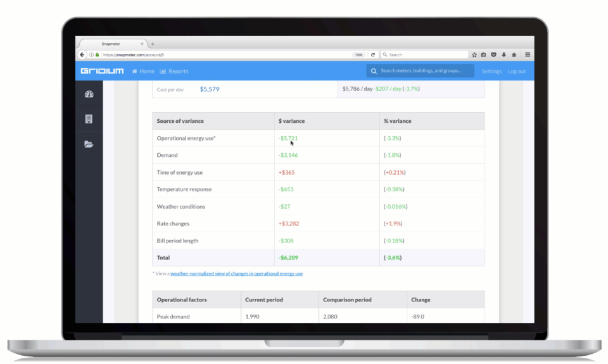Screen dimensions: 608x364
Task: Open the browser hamburger menu
Action: click(528, 54)
